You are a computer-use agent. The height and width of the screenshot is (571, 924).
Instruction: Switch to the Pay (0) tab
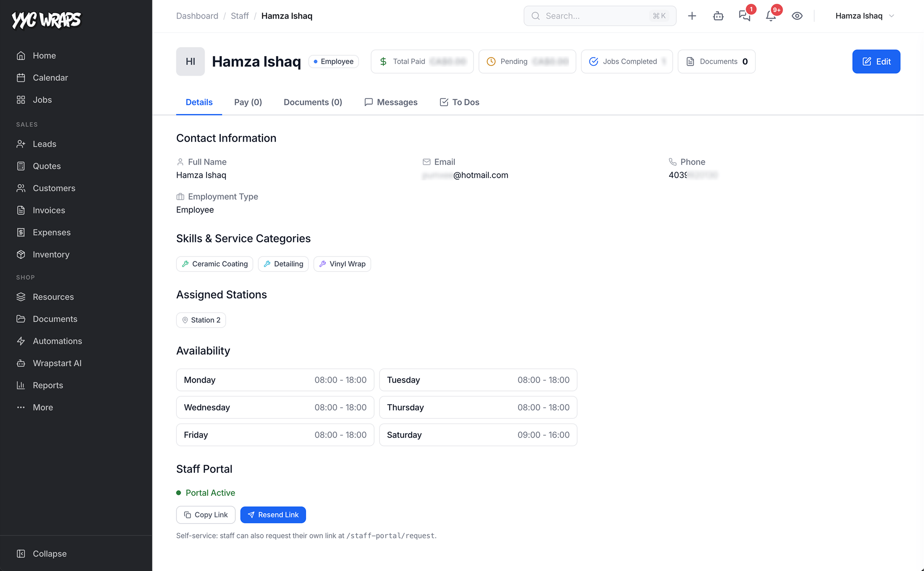click(x=248, y=102)
